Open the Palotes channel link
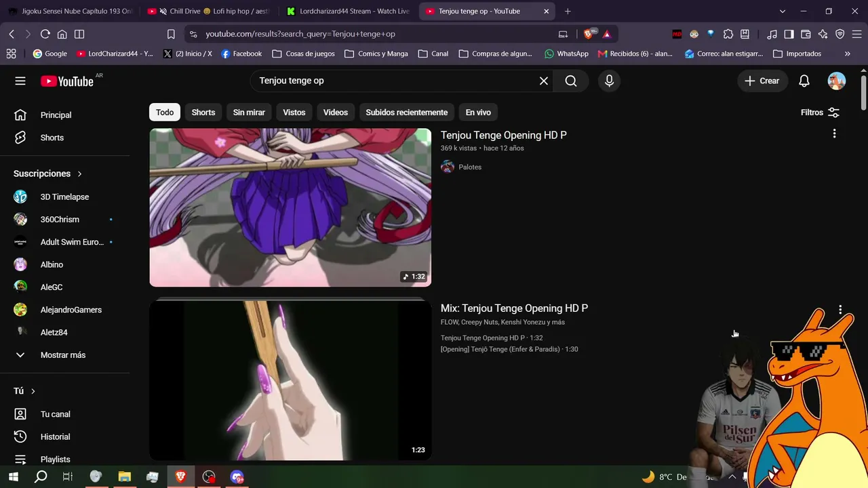 [470, 167]
